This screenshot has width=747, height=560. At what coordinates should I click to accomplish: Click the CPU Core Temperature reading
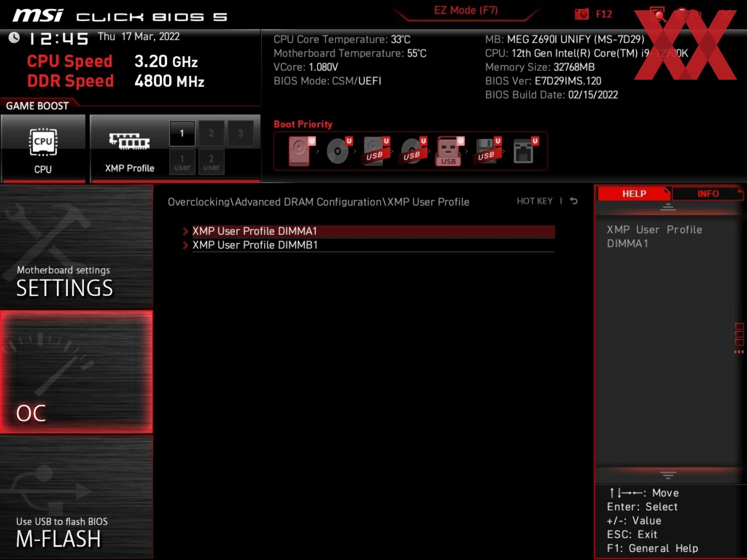click(x=342, y=40)
